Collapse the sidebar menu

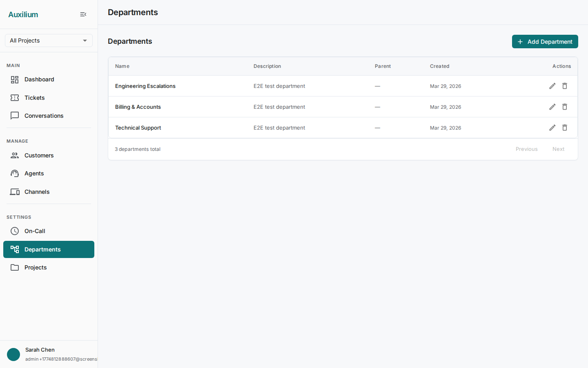coord(83,14)
